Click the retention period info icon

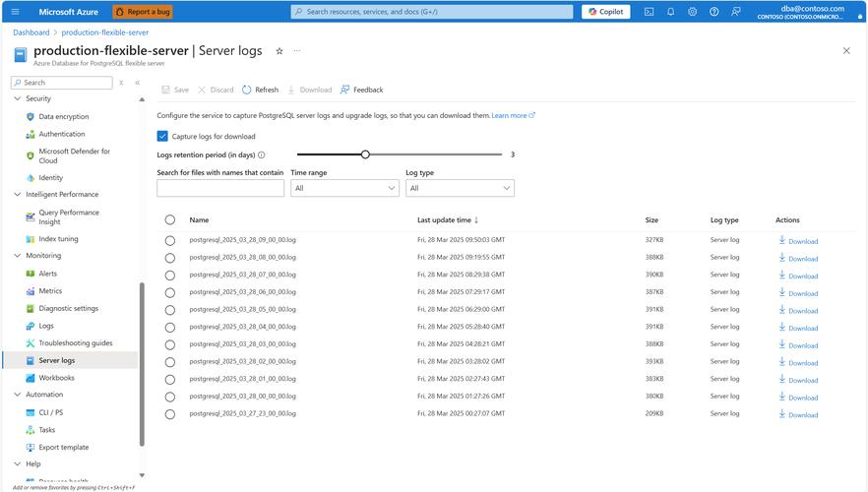point(262,154)
